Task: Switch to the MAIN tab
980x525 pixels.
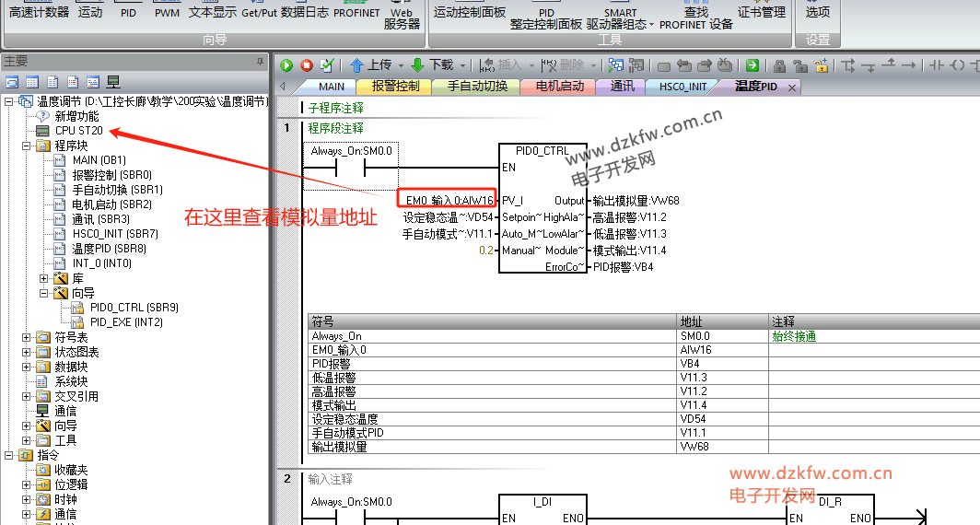Action: point(331,87)
